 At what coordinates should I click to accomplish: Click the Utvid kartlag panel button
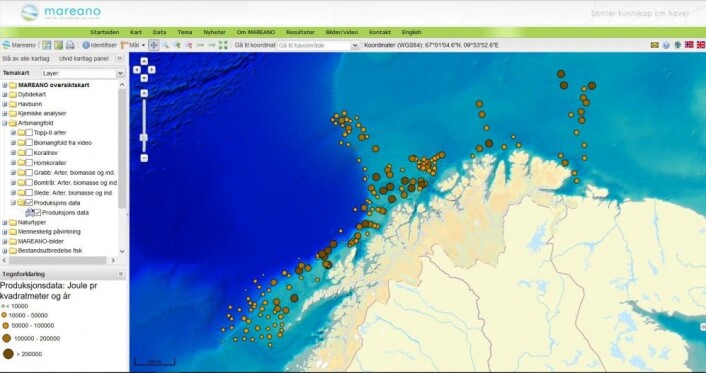[84, 59]
